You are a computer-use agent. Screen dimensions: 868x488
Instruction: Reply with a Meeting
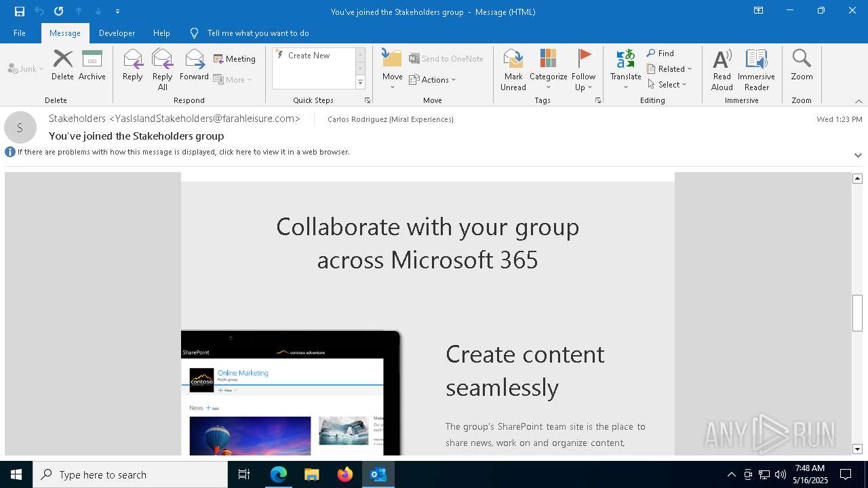click(x=235, y=59)
